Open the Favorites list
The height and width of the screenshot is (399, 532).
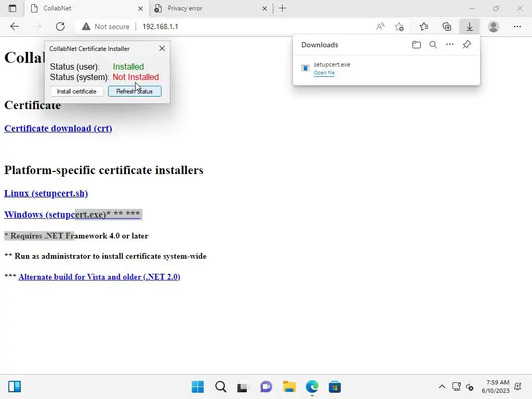[424, 26]
